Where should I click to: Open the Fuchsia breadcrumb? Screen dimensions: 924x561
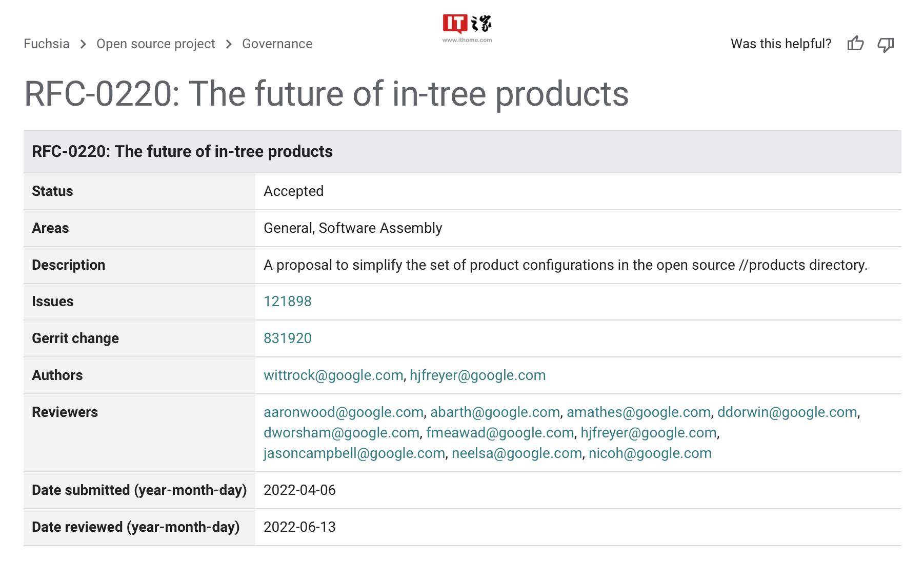point(47,44)
